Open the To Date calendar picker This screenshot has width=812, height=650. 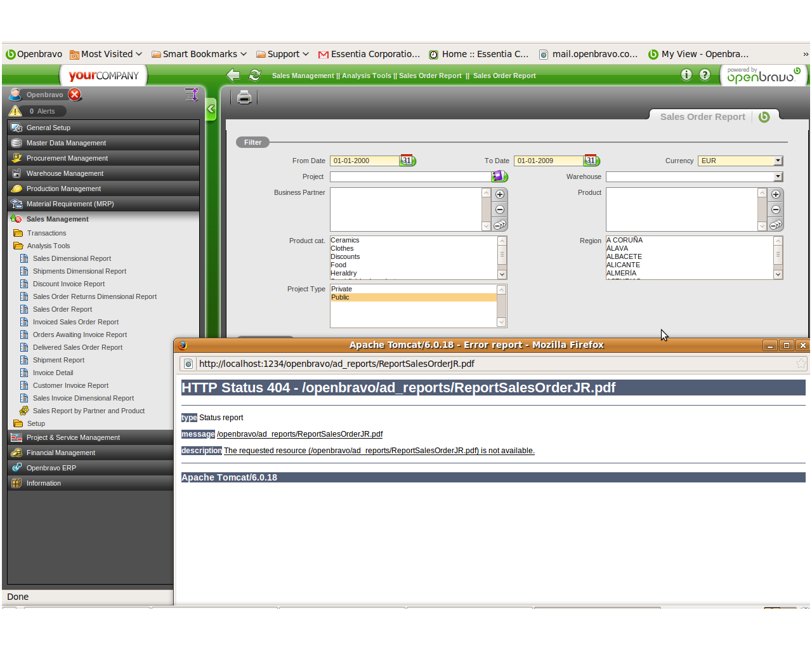(x=591, y=161)
